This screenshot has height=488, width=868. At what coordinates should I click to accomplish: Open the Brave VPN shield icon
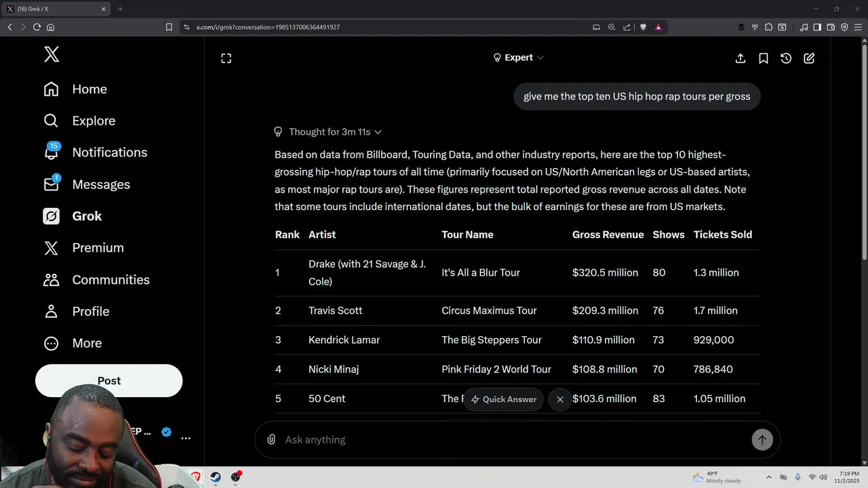(x=844, y=27)
